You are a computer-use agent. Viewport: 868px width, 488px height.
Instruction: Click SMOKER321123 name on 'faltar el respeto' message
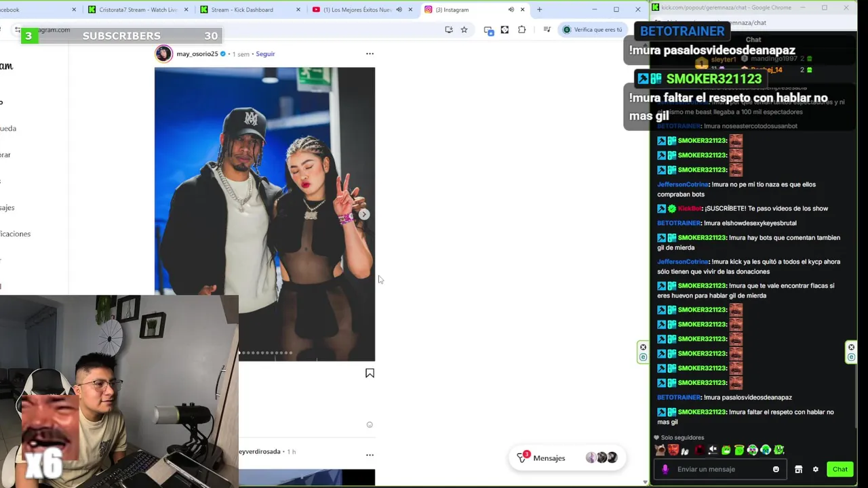pyautogui.click(x=702, y=412)
